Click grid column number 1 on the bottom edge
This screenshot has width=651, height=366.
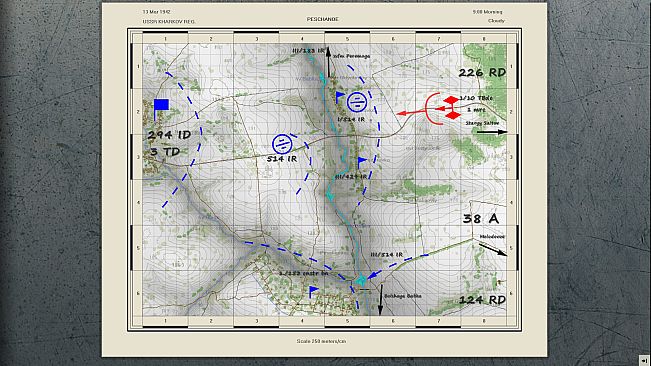[x=165, y=321]
